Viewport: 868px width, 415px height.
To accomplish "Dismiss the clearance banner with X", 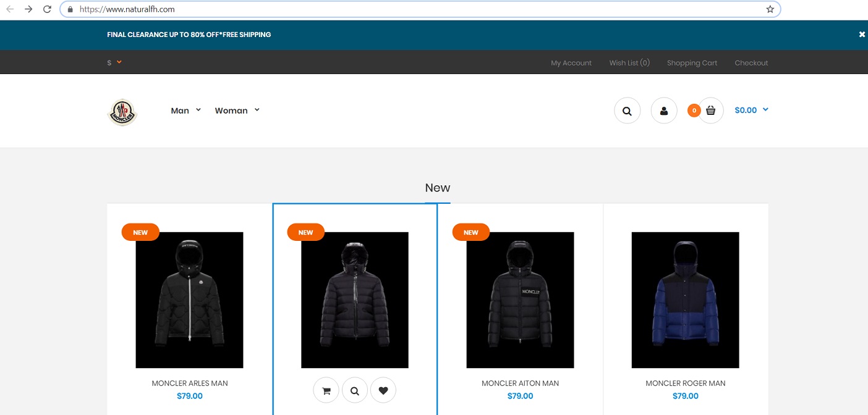I will pyautogui.click(x=862, y=35).
